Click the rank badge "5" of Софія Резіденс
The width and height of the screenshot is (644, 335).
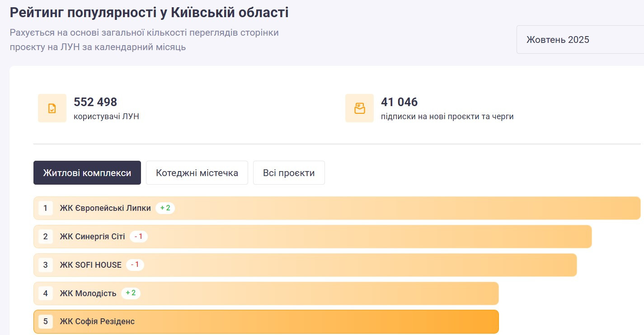pos(45,321)
